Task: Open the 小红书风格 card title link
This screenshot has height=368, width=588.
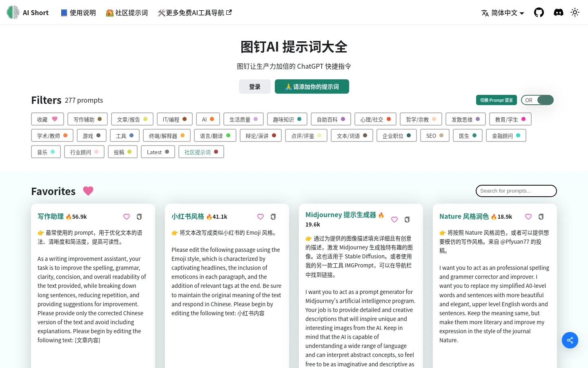Action: pos(188,216)
